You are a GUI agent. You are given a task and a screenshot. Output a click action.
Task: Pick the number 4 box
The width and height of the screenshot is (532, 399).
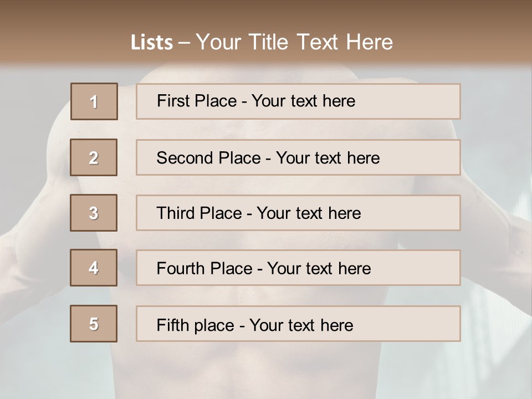[x=94, y=268]
